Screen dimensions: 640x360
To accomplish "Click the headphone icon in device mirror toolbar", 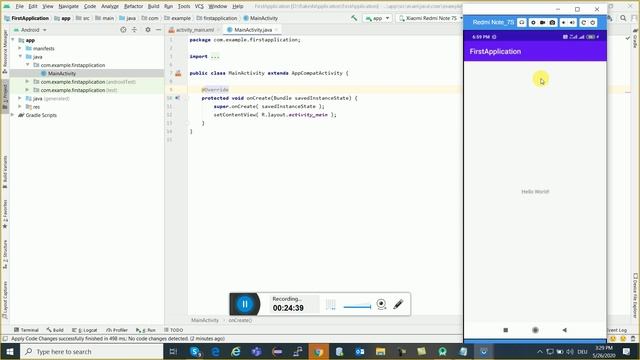I will (x=522, y=22).
